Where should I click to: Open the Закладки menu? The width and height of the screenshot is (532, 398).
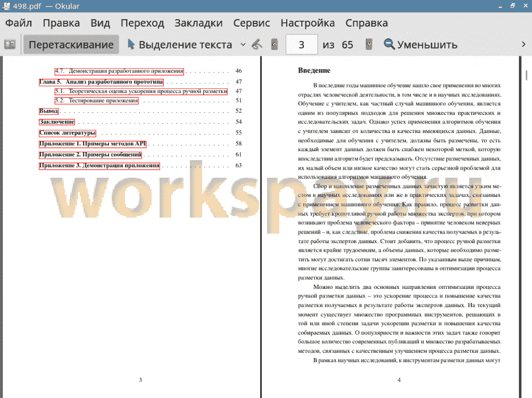(198, 23)
